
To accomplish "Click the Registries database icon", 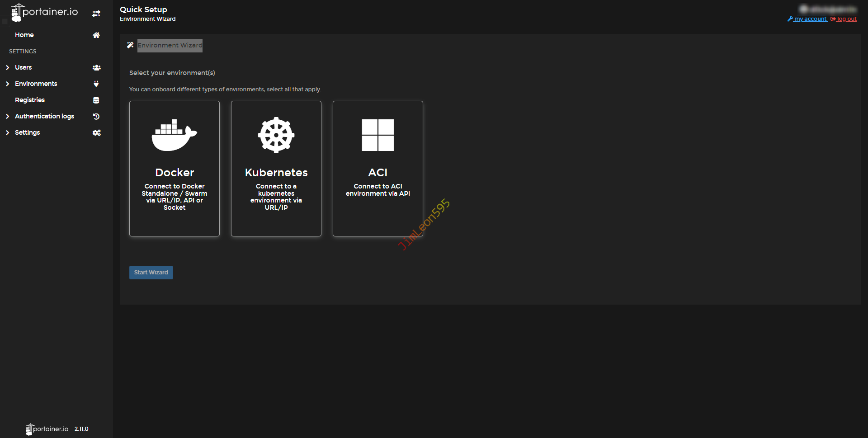I will [96, 100].
